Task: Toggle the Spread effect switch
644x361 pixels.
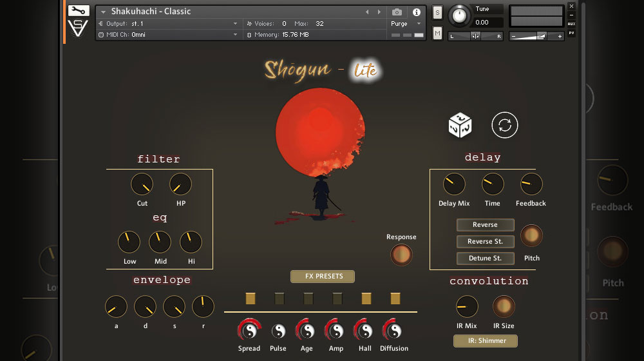Action: (251, 298)
